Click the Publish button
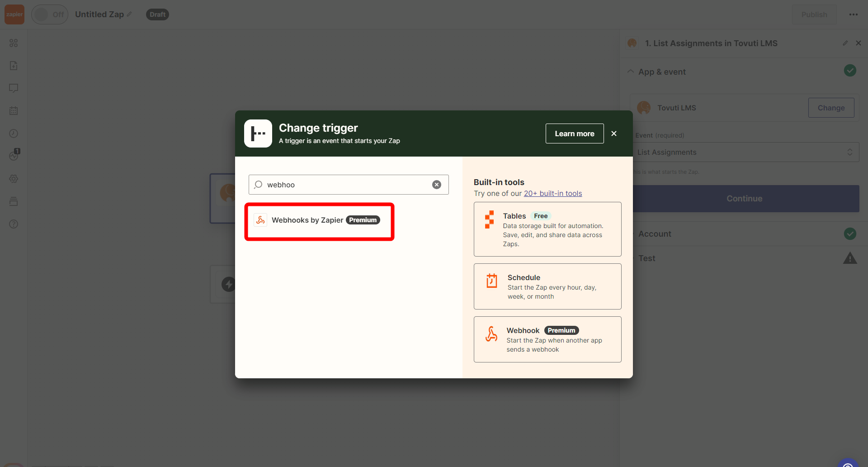This screenshot has height=467, width=868. point(814,14)
